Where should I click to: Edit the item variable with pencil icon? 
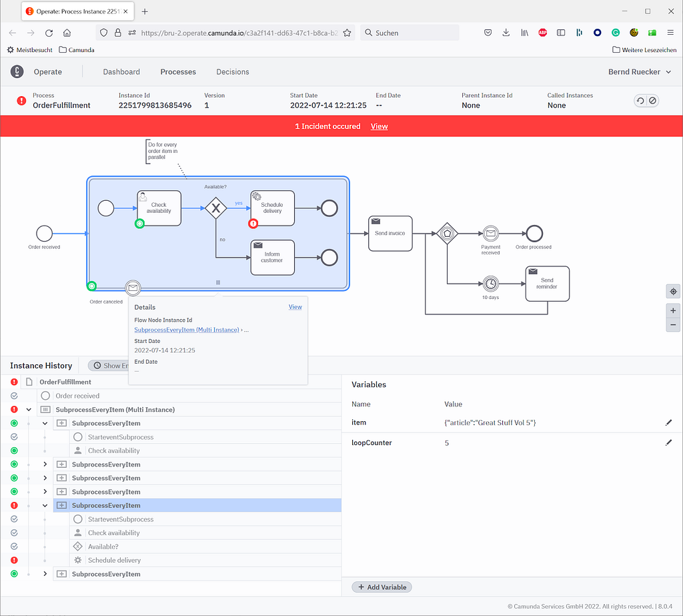tap(668, 422)
